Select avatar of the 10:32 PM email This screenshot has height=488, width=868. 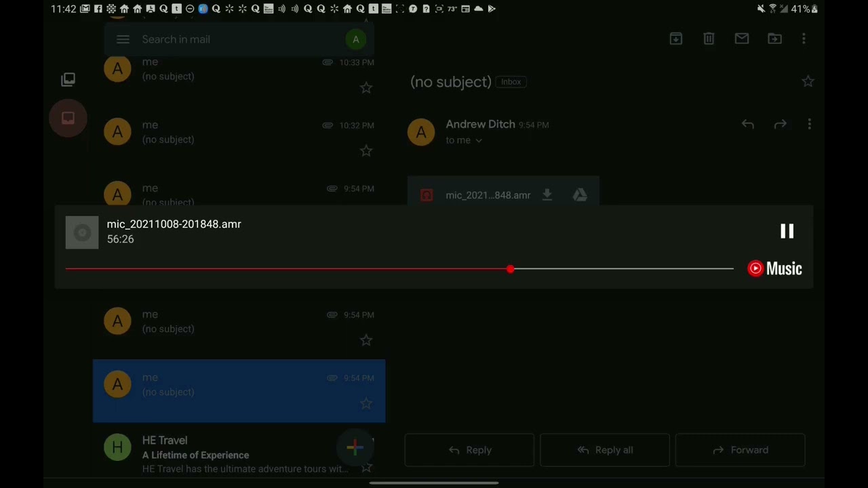point(117,131)
